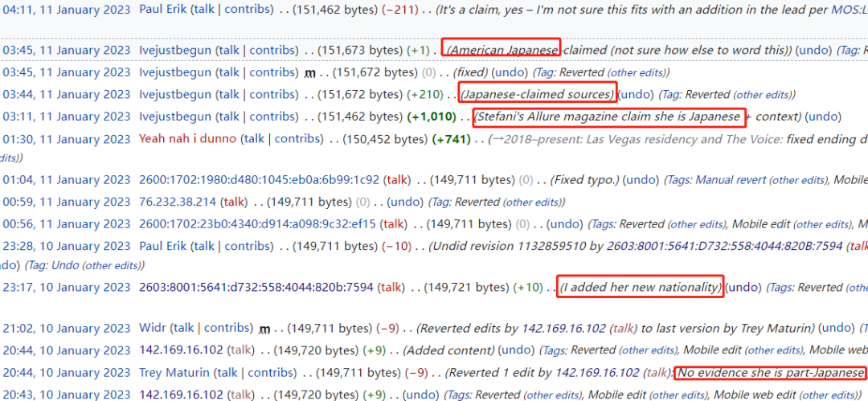Open red-linked user Yeah nah i dunno

pyautogui.click(x=187, y=138)
